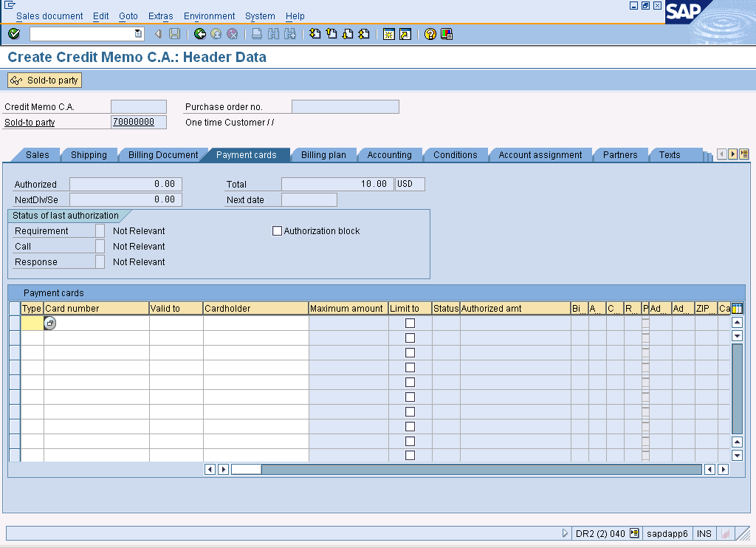Expand the status bar with the triangle
The image size is (756, 548).
tap(565, 533)
